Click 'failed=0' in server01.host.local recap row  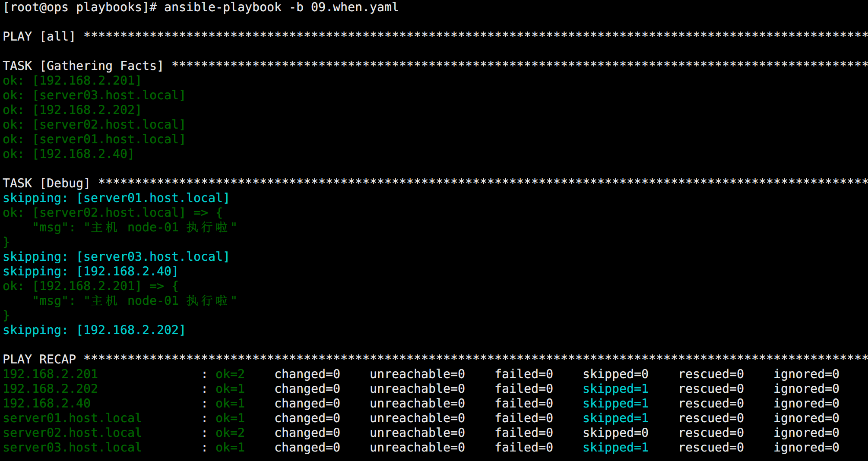524,418
